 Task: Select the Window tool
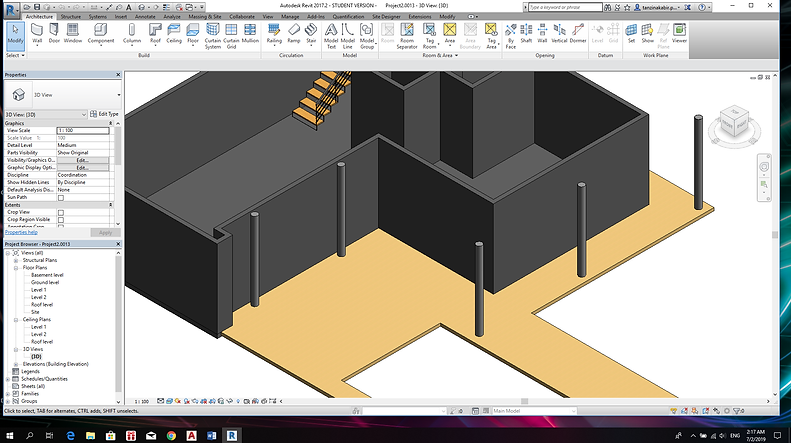tap(73, 34)
